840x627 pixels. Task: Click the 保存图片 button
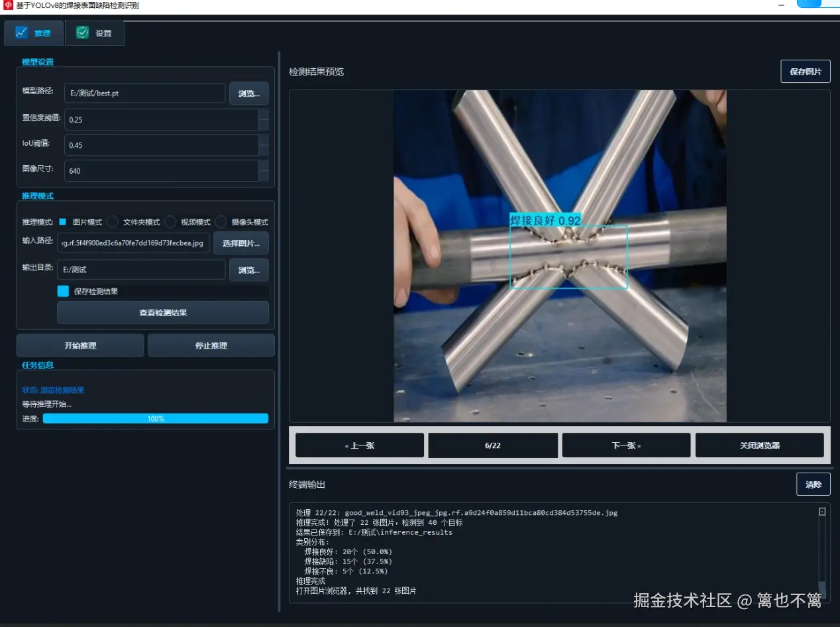[x=806, y=72]
